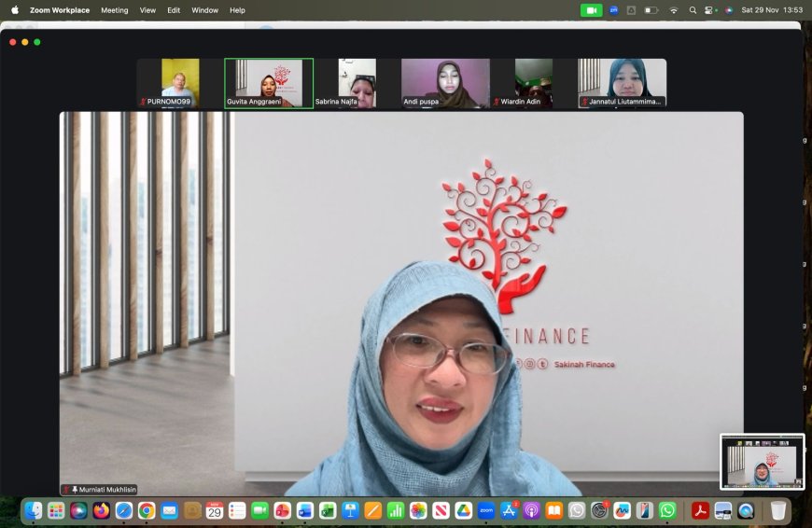This screenshot has height=528, width=812.
Task: Open Google Drive from the Dock
Action: (x=464, y=511)
